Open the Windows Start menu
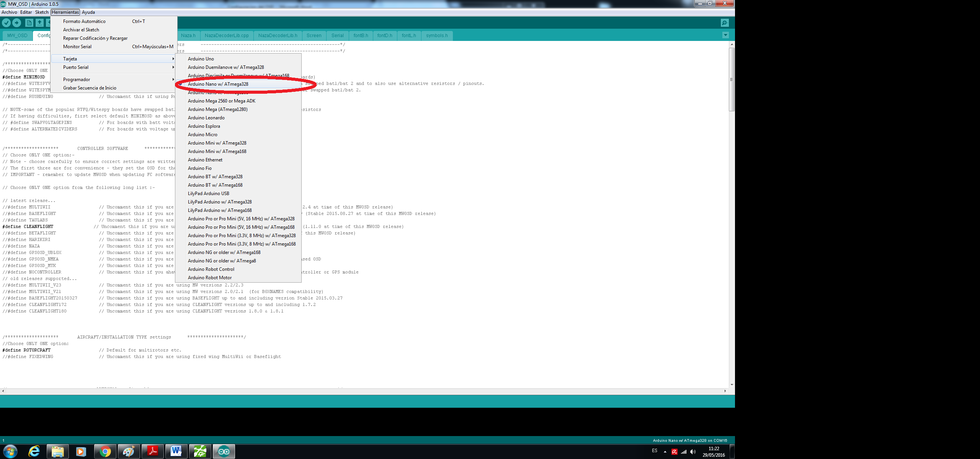 click(x=10, y=452)
